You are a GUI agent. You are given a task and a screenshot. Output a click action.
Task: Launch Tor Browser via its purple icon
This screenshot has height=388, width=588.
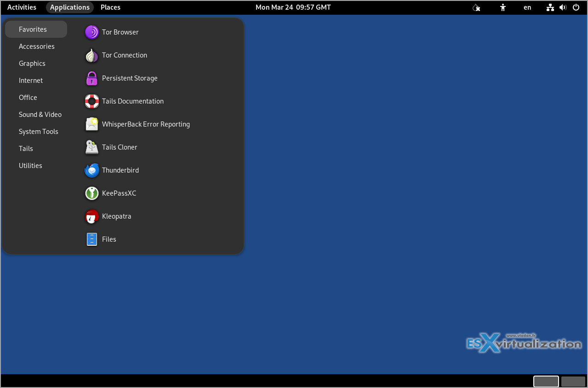click(92, 32)
